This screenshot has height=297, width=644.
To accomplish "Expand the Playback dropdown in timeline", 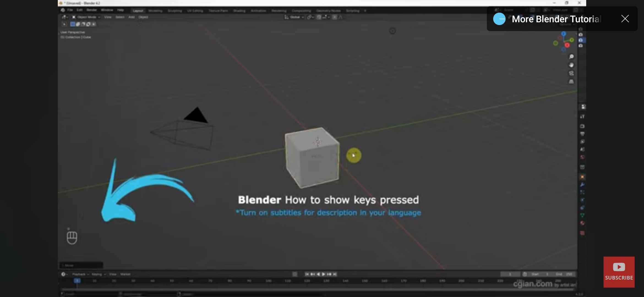I will [x=80, y=274].
